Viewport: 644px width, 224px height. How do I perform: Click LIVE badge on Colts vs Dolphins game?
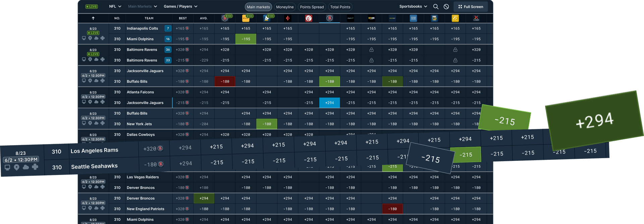(93, 33)
